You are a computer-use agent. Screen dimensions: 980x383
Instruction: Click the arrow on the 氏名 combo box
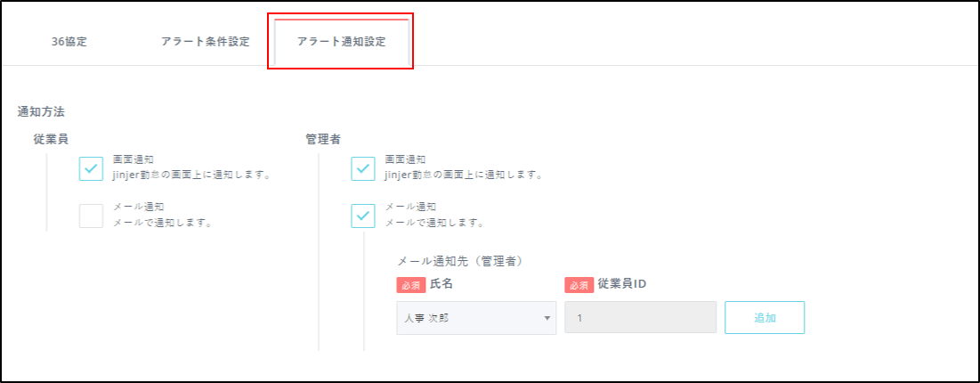tap(546, 318)
